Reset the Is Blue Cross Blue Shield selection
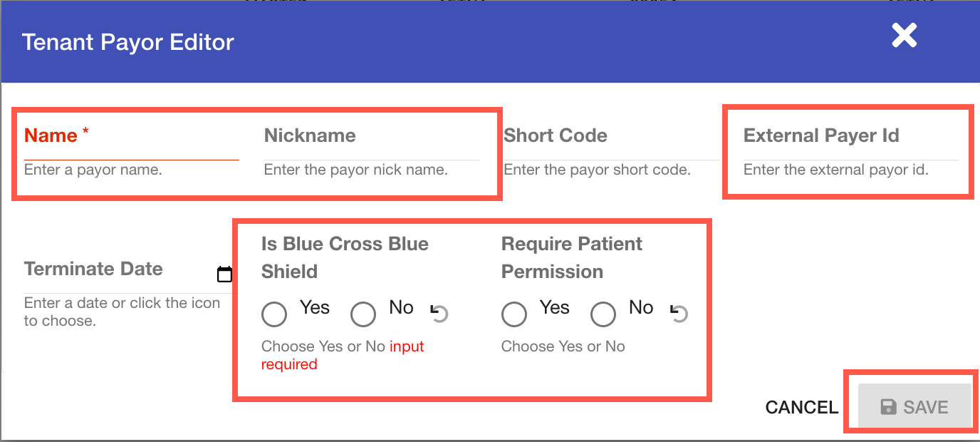The width and height of the screenshot is (980, 442). point(439,313)
